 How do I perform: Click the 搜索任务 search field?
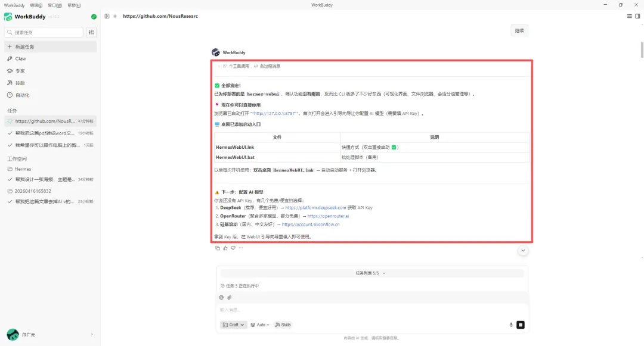point(44,32)
